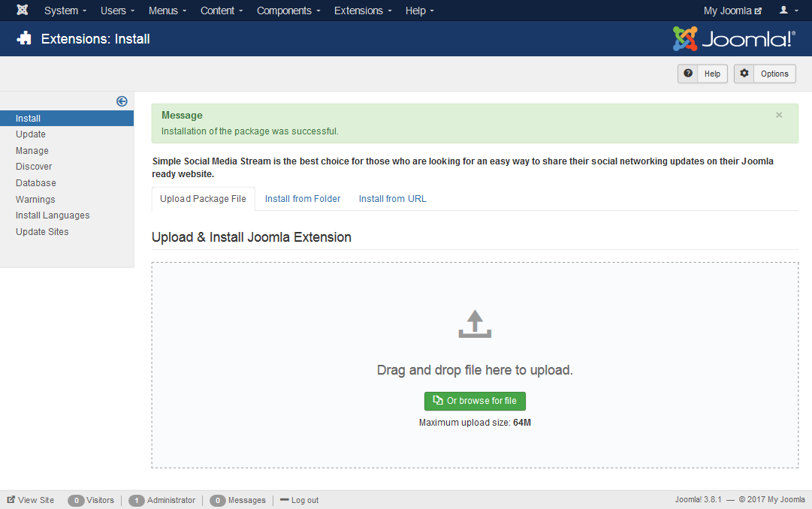Switch to Upload Package File tab
812x509 pixels.
[203, 199]
